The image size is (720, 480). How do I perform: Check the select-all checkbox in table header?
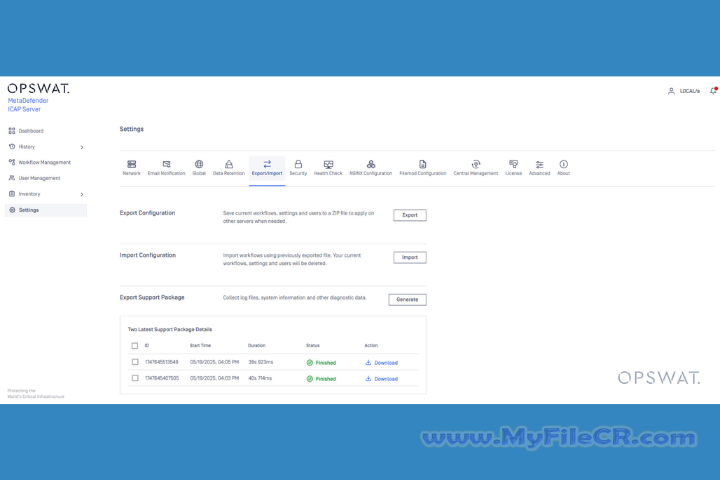(x=135, y=346)
